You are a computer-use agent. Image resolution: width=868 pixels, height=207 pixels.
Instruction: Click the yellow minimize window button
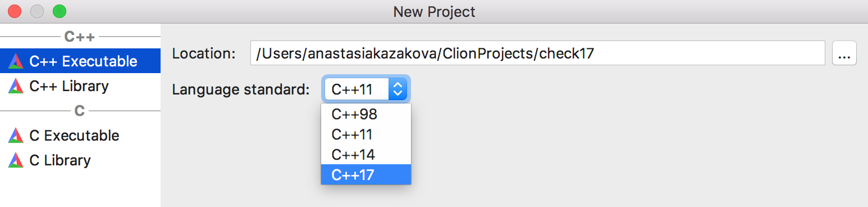coord(36,11)
